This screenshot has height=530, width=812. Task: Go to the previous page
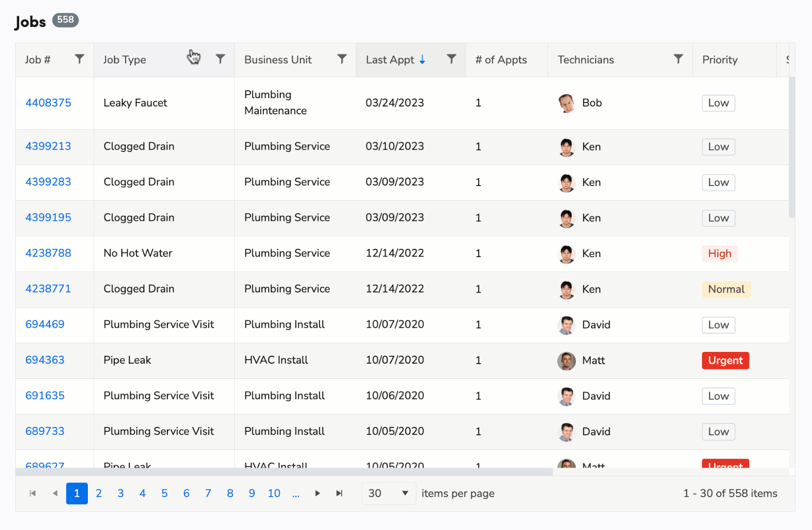pyautogui.click(x=54, y=493)
